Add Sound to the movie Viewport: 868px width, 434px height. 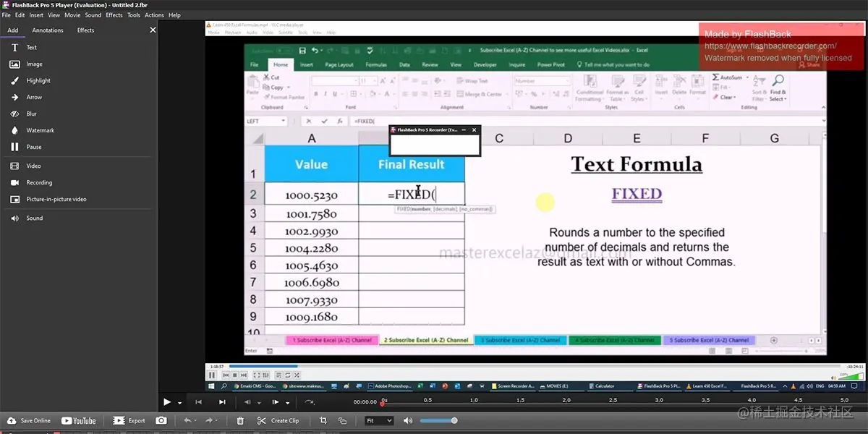[x=26, y=218]
